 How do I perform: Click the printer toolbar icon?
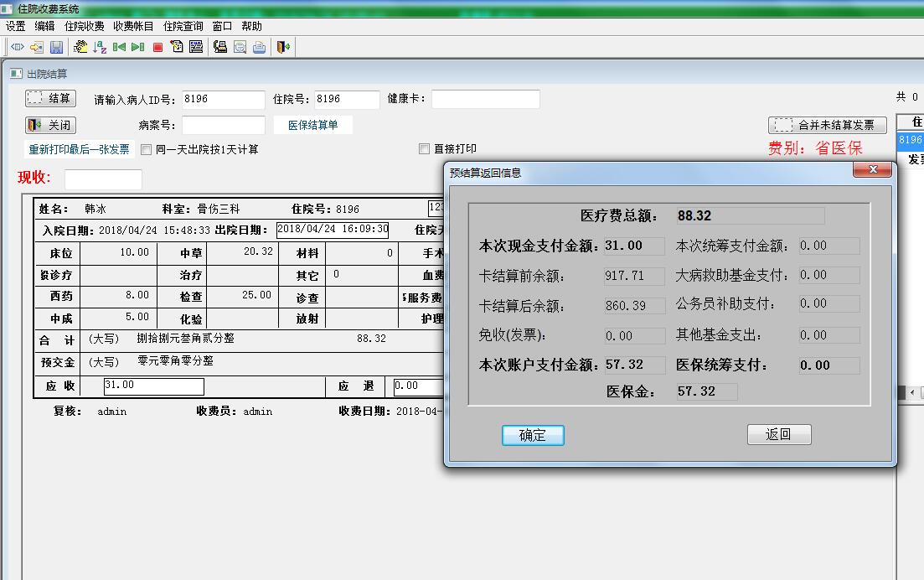[260, 47]
